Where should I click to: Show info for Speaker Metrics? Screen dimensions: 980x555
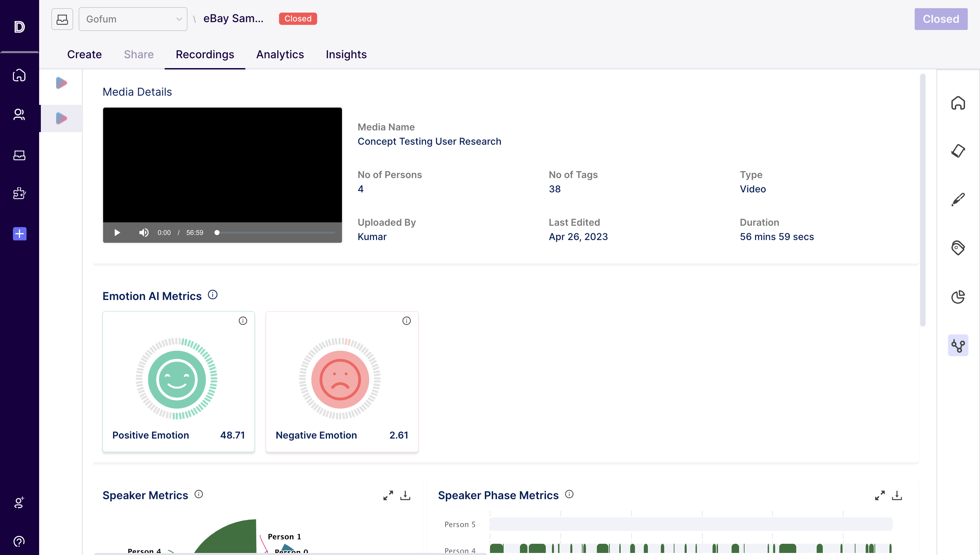coord(198,494)
